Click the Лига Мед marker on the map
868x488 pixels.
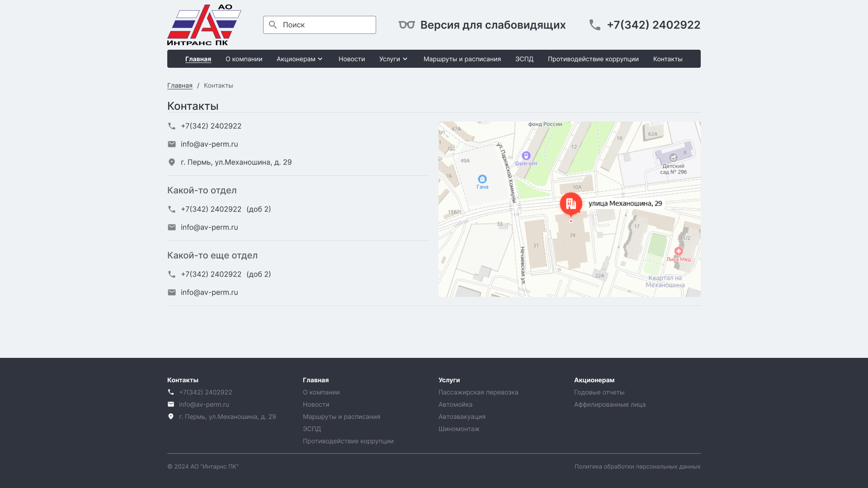tap(679, 251)
